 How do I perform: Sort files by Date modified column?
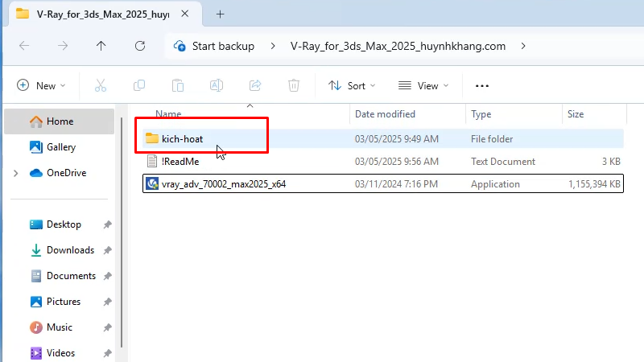click(x=385, y=114)
